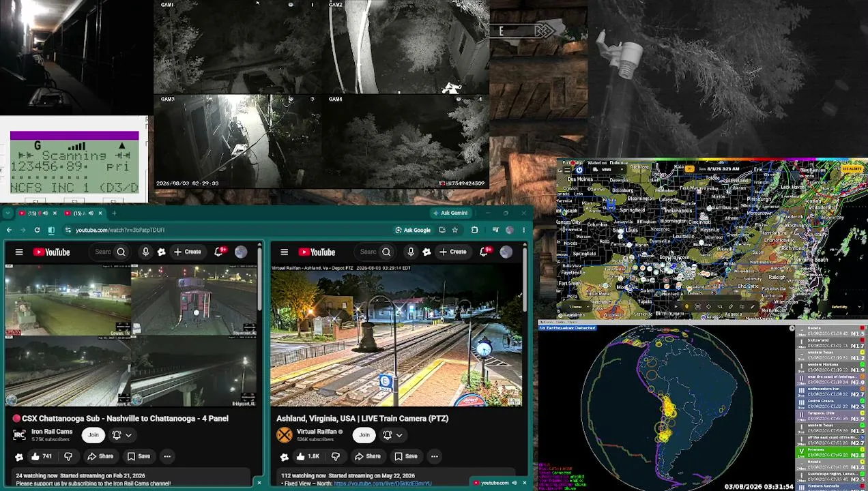Click the left pane vertical scrollbar
868x491 pixels.
tap(260, 280)
